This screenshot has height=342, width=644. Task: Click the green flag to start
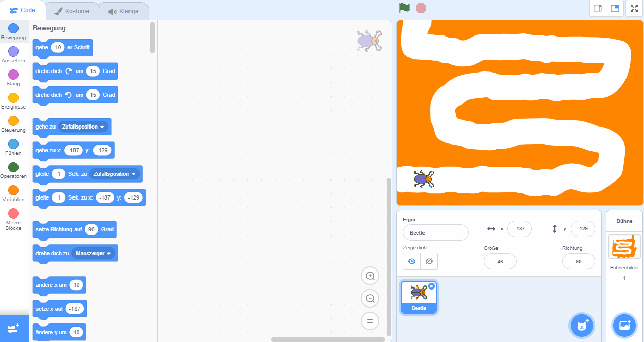click(x=404, y=8)
